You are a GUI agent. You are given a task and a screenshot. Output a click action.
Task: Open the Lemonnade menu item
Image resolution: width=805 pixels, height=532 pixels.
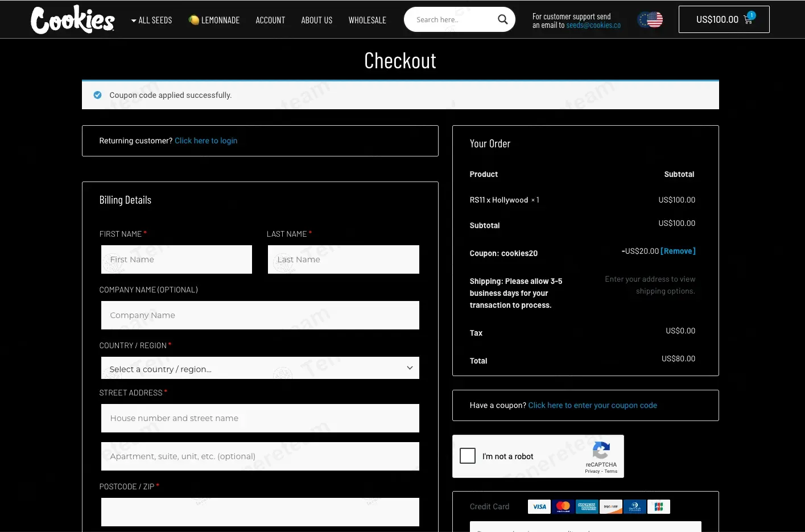214,20
